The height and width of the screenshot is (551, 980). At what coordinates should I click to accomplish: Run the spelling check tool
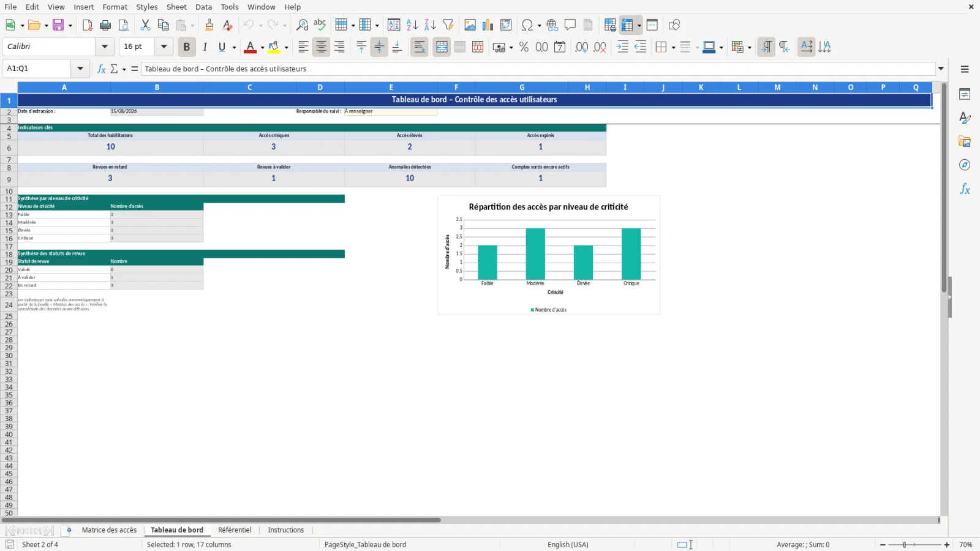[x=320, y=25]
